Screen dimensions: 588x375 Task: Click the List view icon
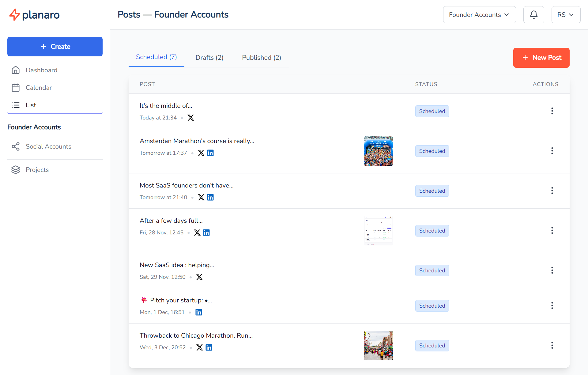click(x=15, y=105)
